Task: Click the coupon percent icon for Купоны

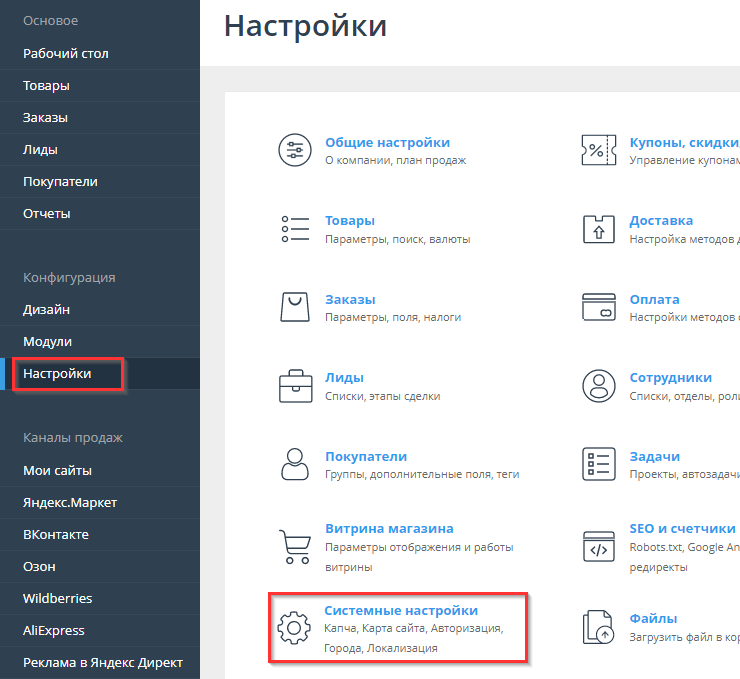Action: click(x=599, y=150)
